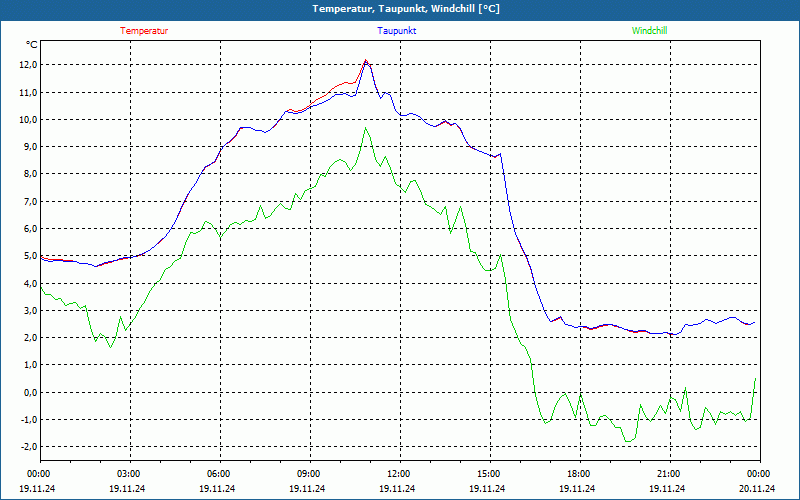Click the -2,0 y-axis value
This screenshot has width=800, height=500.
click(29, 447)
